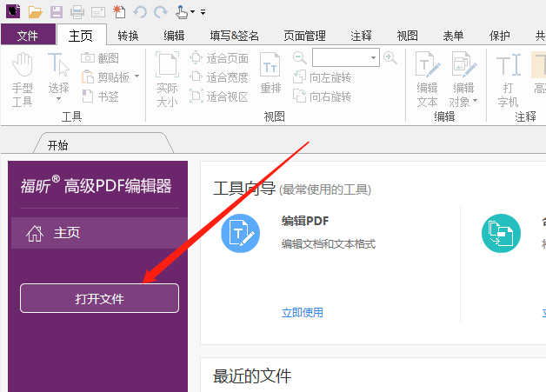Select the Hand tool (手型工具)

23,80
